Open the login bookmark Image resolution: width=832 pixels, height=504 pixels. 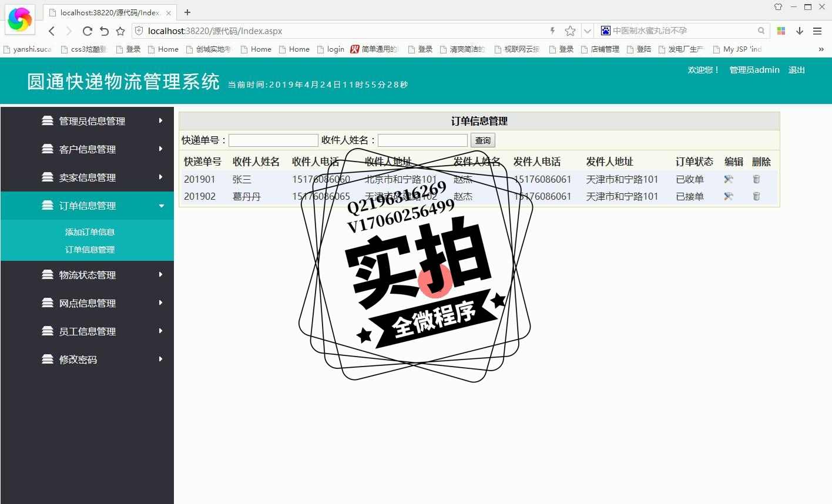pyautogui.click(x=331, y=49)
